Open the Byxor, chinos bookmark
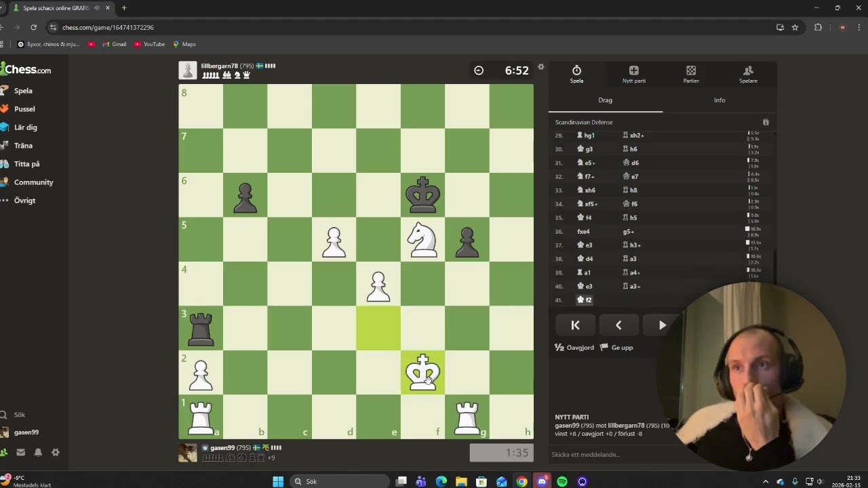This screenshot has width=868, height=488. tap(48, 44)
